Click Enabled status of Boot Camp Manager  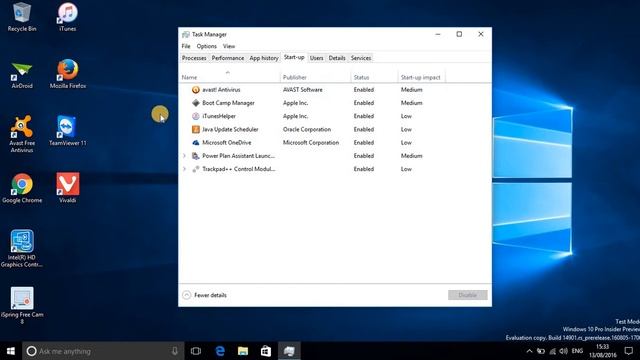(364, 103)
